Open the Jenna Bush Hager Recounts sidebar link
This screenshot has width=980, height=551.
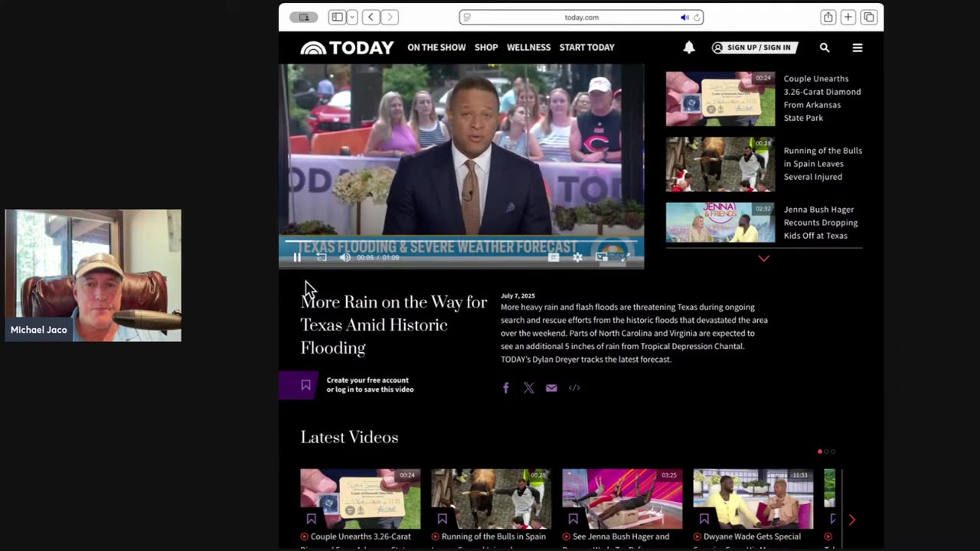click(821, 223)
